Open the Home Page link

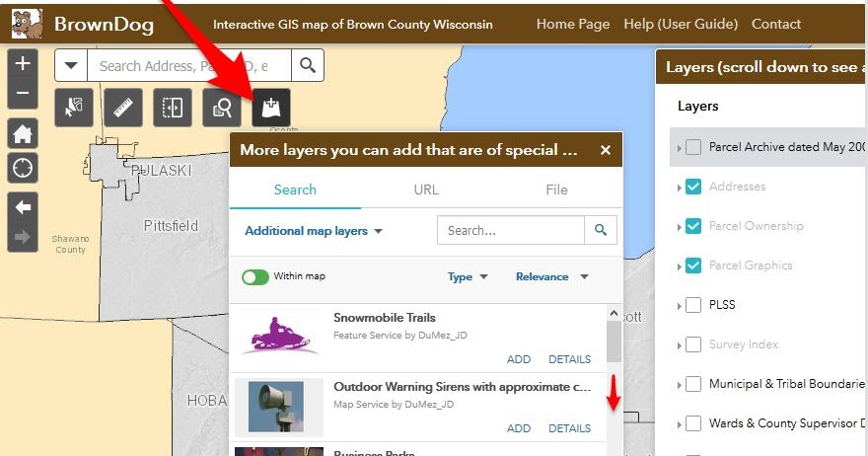(x=573, y=24)
